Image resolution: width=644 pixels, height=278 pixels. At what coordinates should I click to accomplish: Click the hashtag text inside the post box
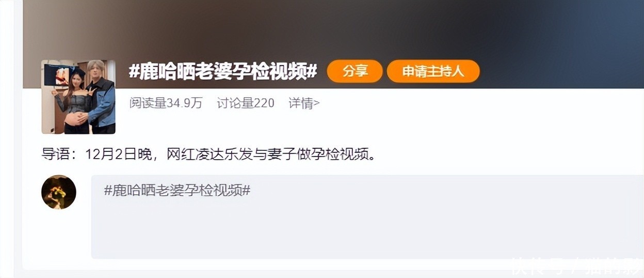178,190
